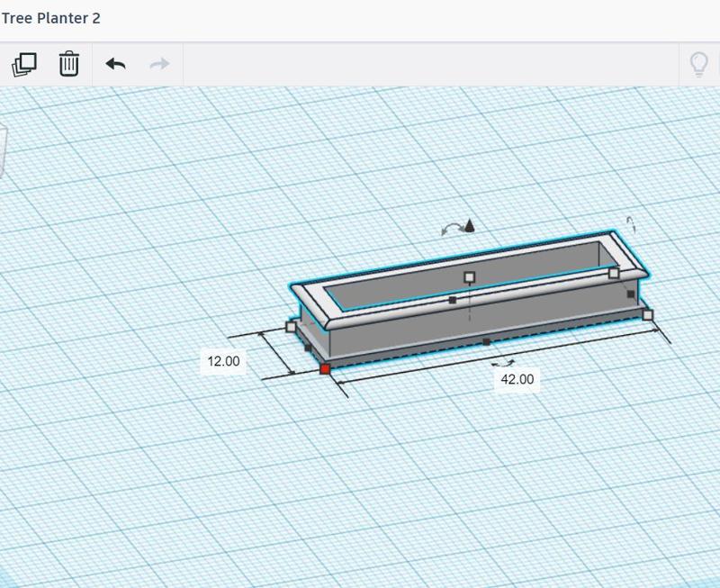Click the faint rotation arrow at the top right corner
Image resolution: width=720 pixels, height=588 pixels.
[631, 224]
